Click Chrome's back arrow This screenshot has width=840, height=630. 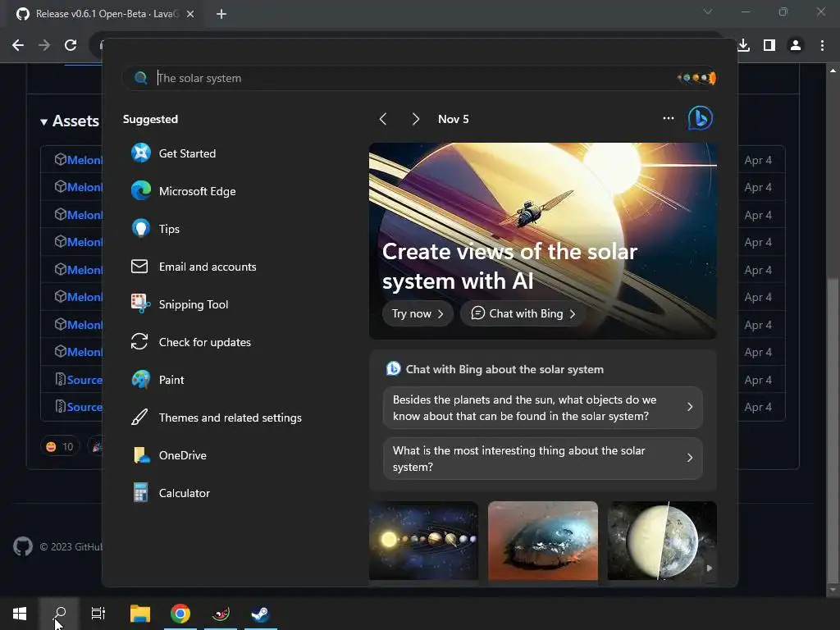18,45
